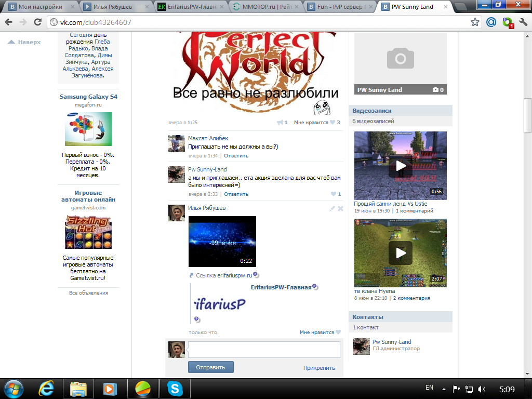Play the Прощяй санни ленд video
The image size is (532, 399).
[x=401, y=166]
